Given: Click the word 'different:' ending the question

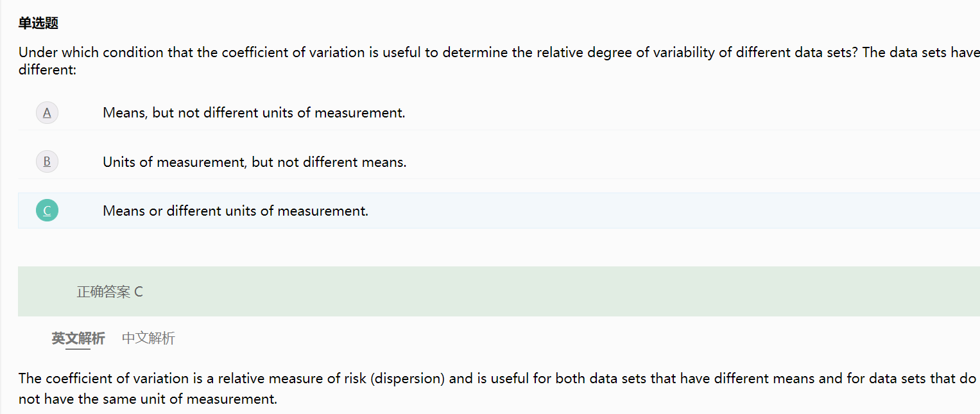Looking at the screenshot, I should pos(47,69).
